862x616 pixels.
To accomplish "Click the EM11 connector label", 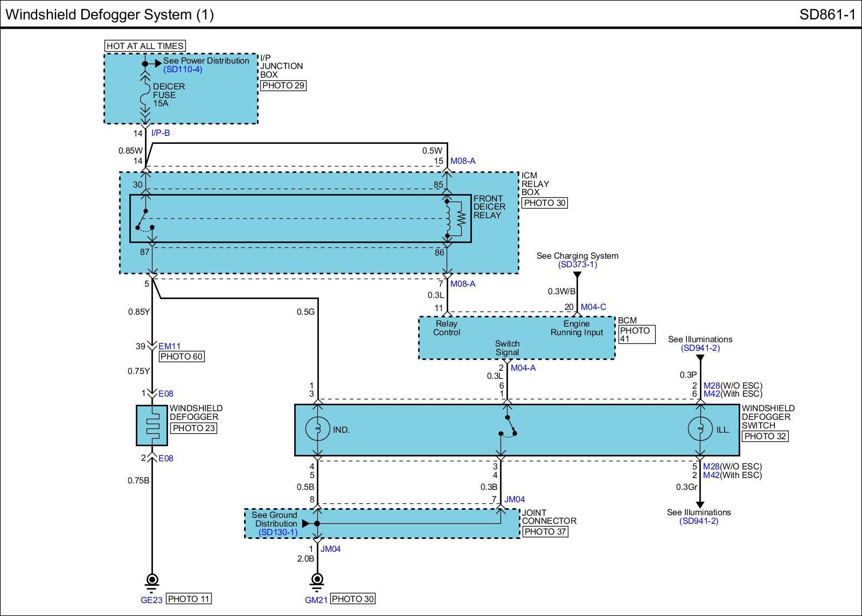I will point(169,347).
